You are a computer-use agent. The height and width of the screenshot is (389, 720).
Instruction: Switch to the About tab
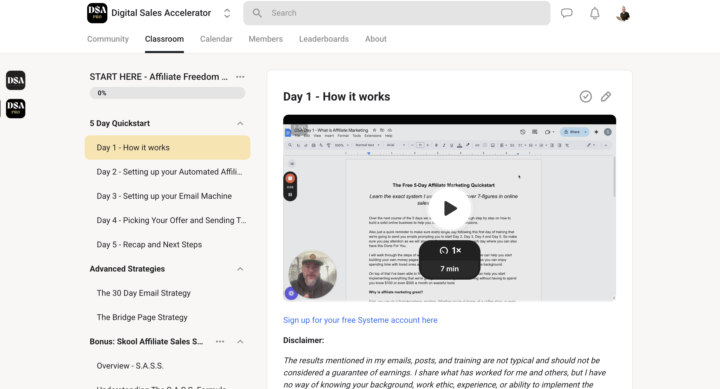(x=376, y=39)
